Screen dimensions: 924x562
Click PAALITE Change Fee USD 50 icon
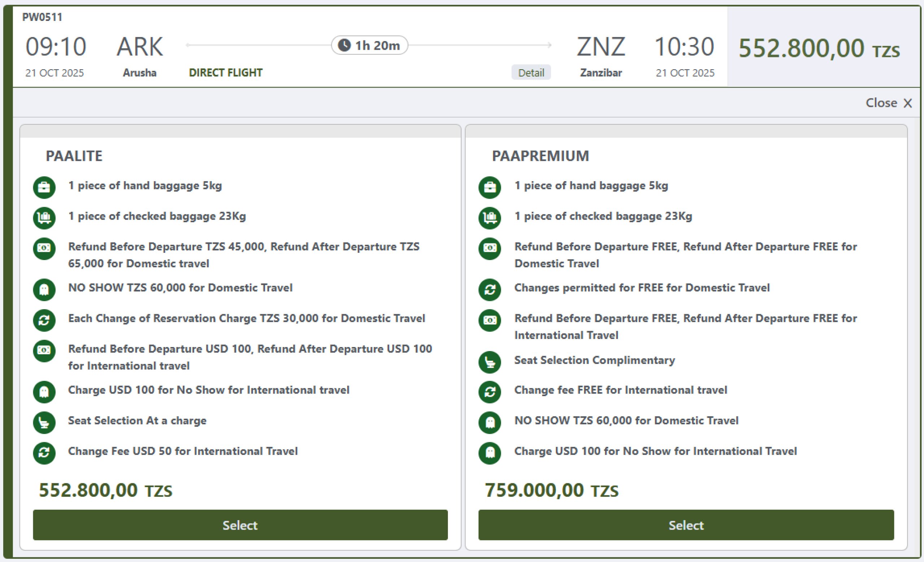pos(44,453)
